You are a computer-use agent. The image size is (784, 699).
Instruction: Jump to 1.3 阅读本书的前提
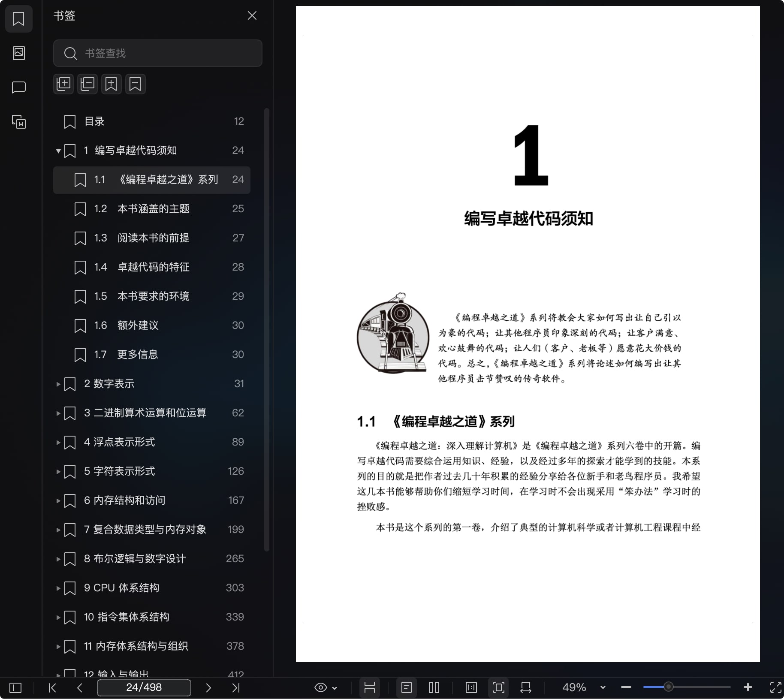point(152,238)
